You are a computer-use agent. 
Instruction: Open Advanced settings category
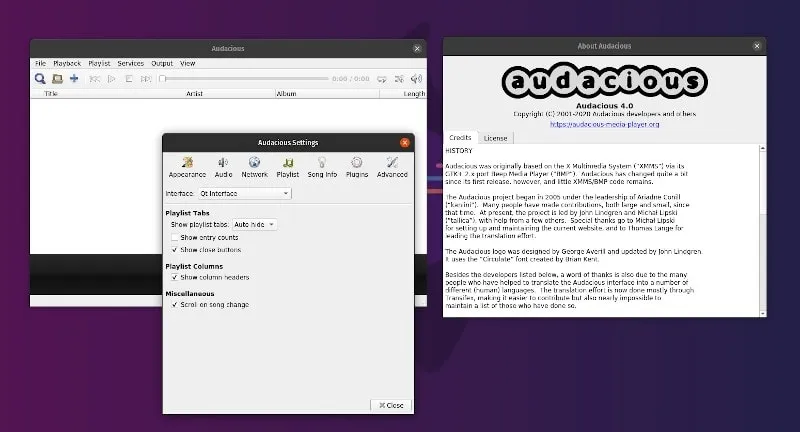pos(392,166)
